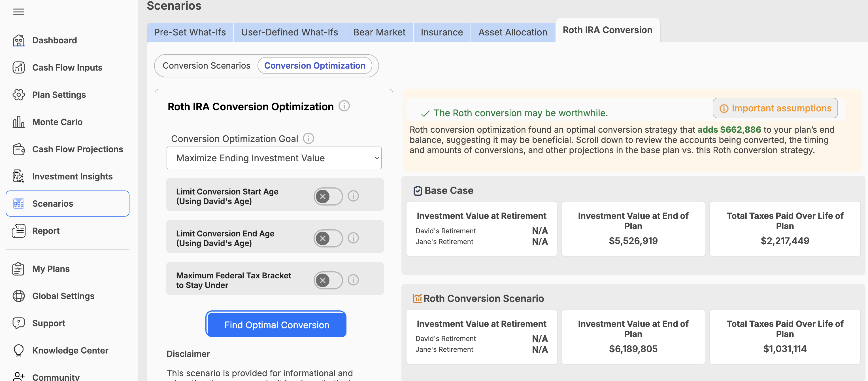Click the Global Settings globe icon
The image size is (868, 381).
coord(18,296)
